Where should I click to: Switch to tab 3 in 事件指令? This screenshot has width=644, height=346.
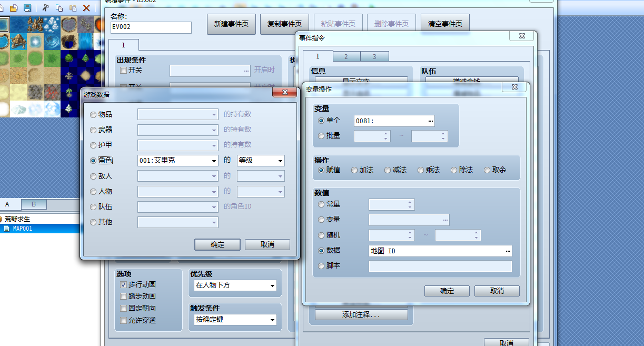tap(375, 56)
